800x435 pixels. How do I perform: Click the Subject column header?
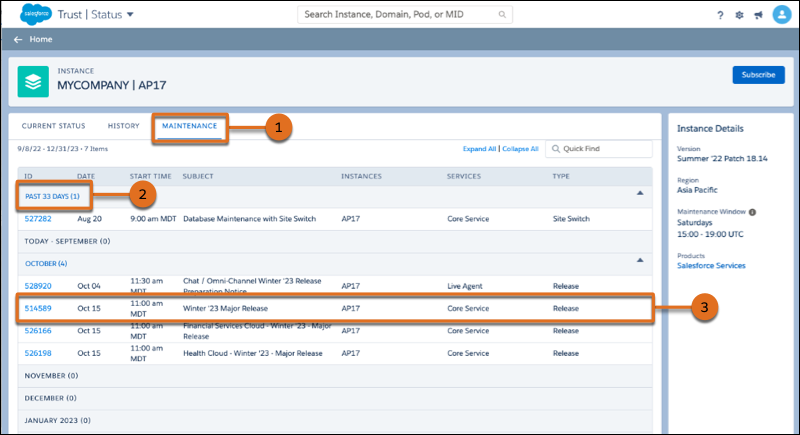[x=198, y=176]
